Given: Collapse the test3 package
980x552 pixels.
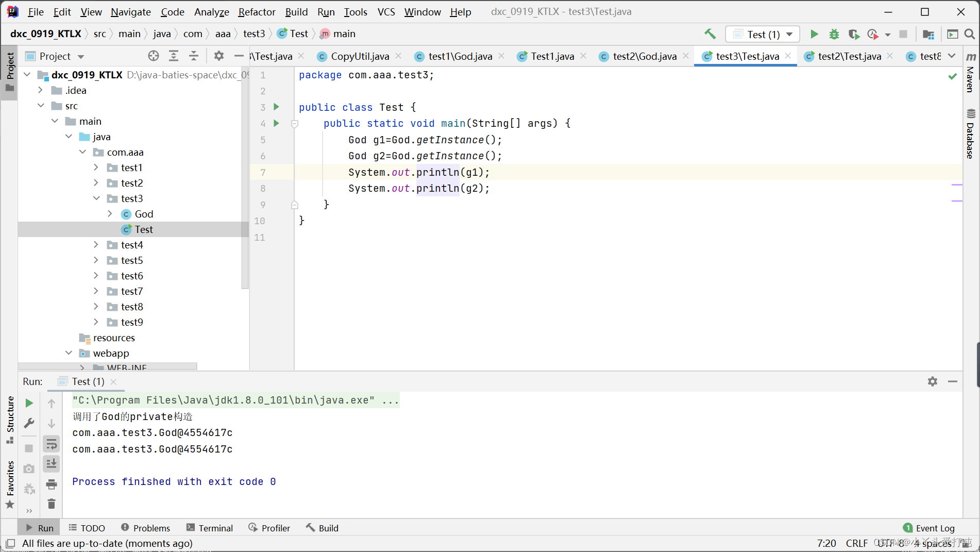Looking at the screenshot, I should (x=96, y=198).
